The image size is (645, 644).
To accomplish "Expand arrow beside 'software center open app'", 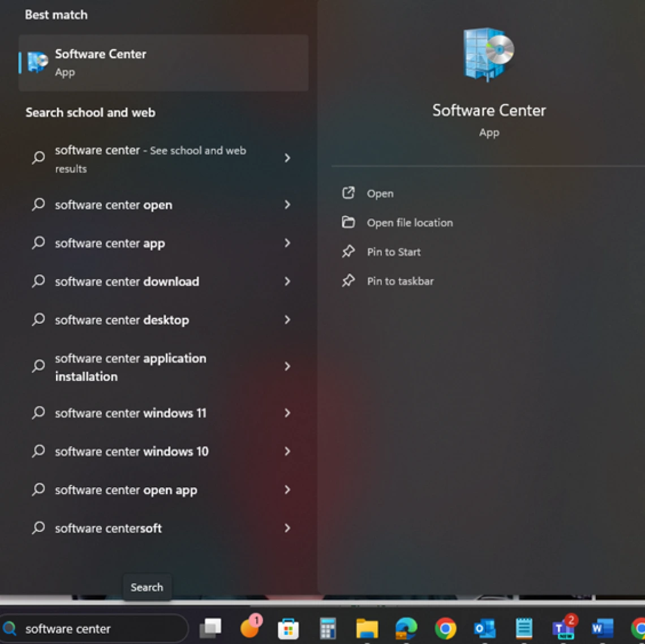I will click(x=287, y=490).
